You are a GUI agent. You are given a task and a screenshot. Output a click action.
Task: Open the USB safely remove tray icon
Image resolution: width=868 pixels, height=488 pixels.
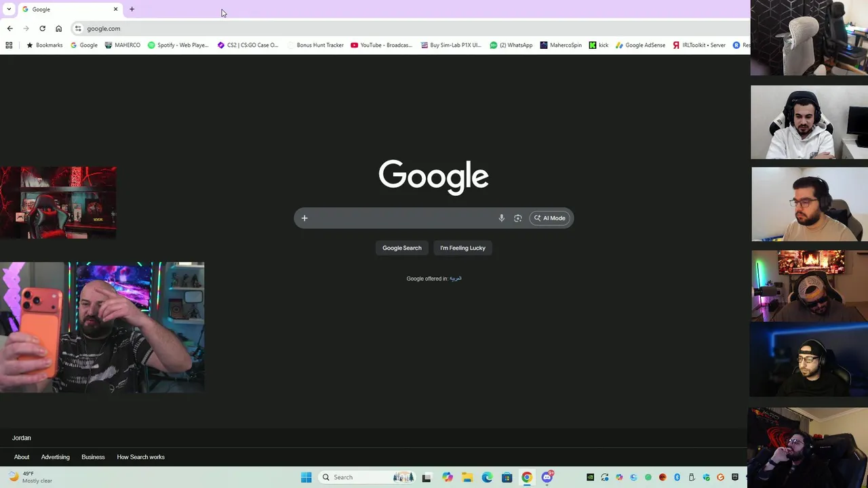(x=692, y=477)
